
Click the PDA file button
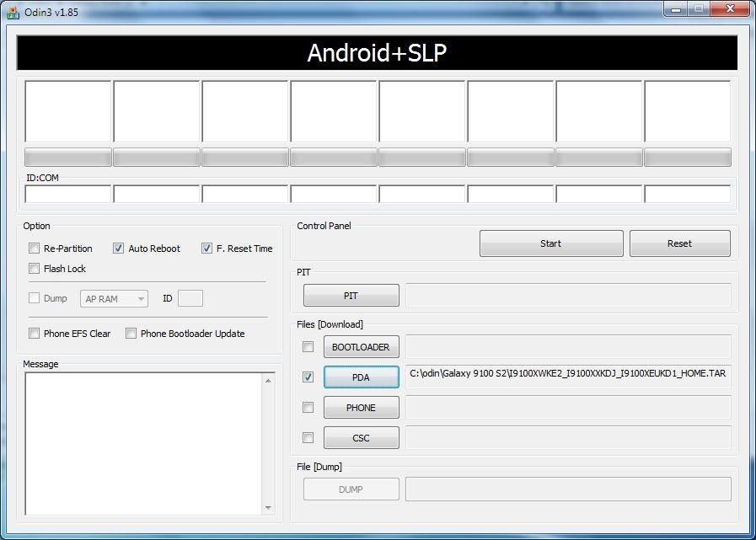point(361,377)
